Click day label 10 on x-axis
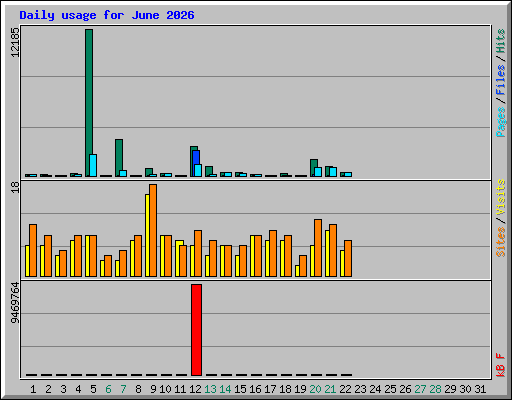Image resolution: width=512 pixels, height=400 pixels. 165,389
